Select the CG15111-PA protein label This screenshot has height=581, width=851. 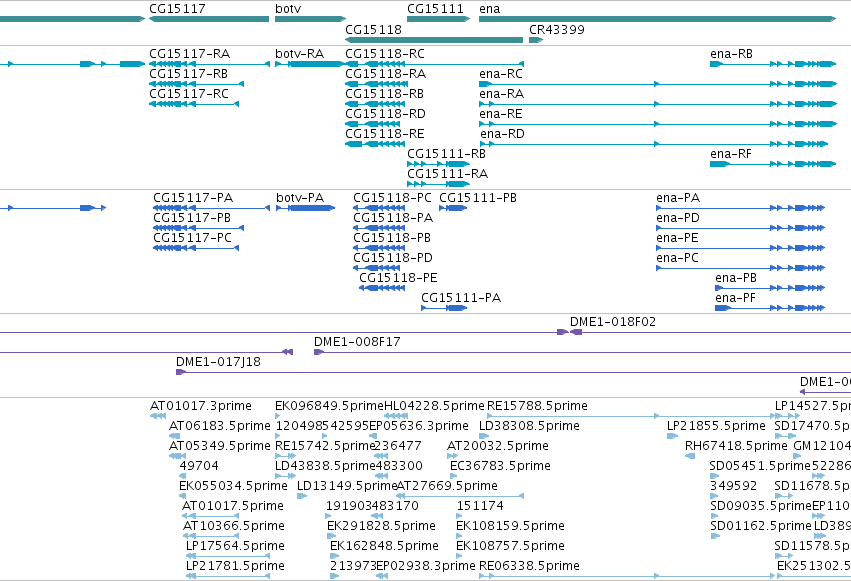[x=461, y=298]
